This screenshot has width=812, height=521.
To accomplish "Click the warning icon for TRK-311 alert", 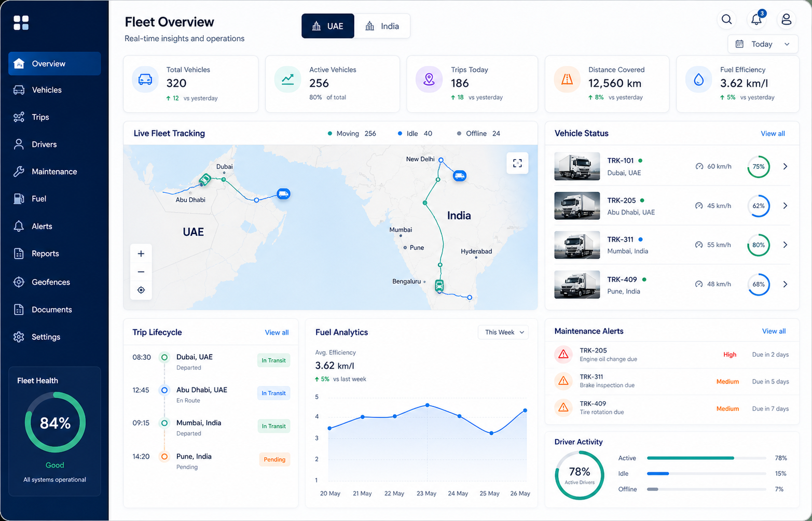I will tap(563, 381).
